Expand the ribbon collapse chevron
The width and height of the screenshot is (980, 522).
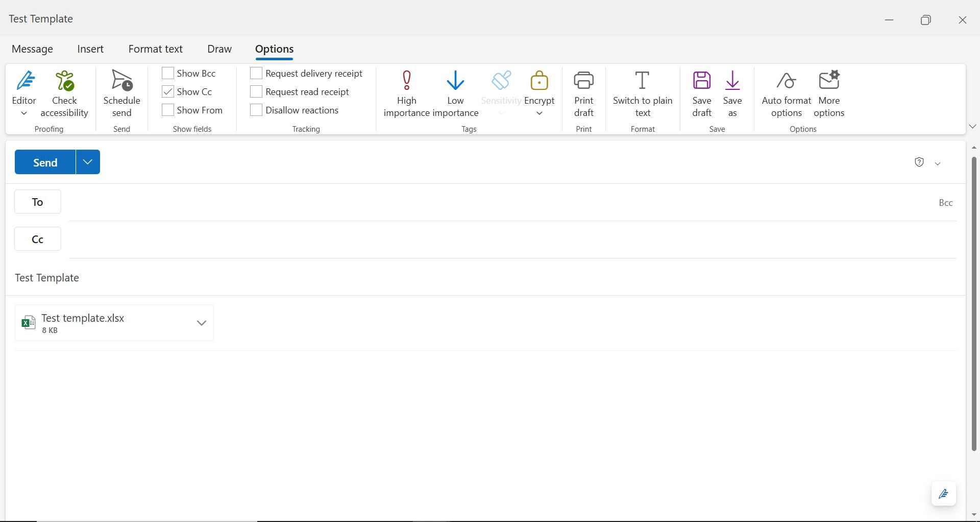pos(972,126)
